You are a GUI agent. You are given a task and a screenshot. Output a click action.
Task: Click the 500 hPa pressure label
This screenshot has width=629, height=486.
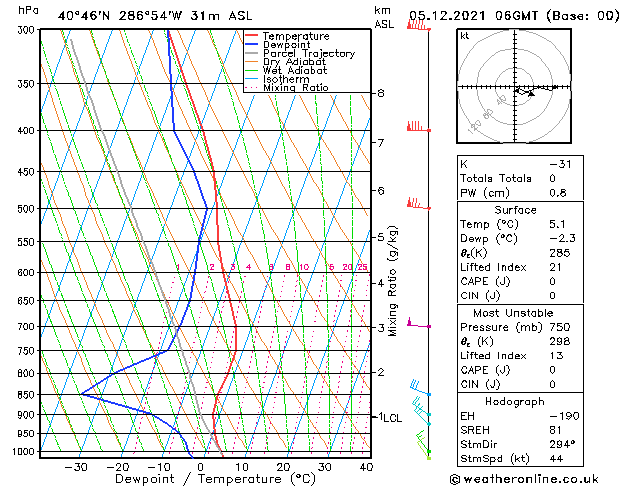[x=26, y=209]
